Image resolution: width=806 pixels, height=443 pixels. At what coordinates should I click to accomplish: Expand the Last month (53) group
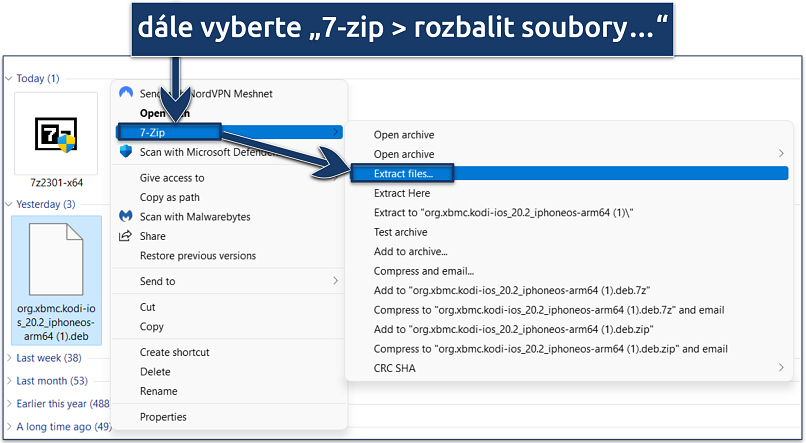tap(9, 381)
